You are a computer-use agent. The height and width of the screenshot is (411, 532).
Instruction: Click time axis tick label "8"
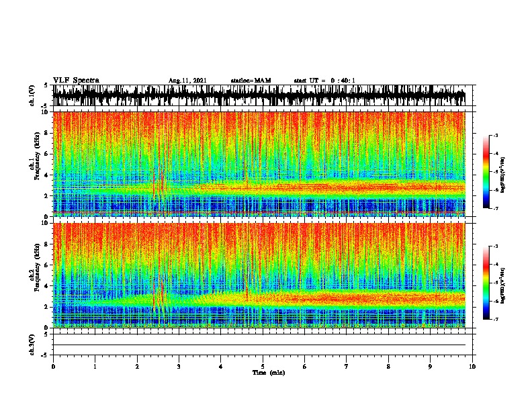tap(388, 367)
